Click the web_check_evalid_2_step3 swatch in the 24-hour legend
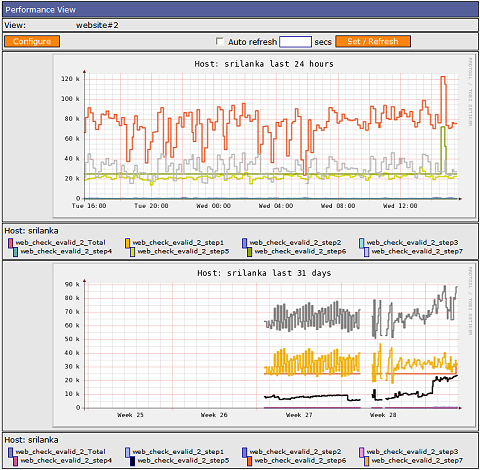The width and height of the screenshot is (480, 470). coord(361,243)
